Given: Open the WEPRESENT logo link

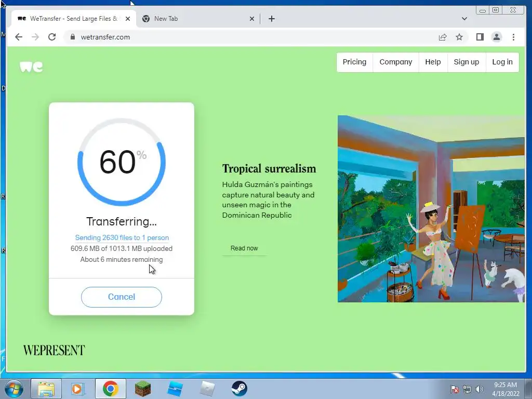Looking at the screenshot, I should 54,350.
